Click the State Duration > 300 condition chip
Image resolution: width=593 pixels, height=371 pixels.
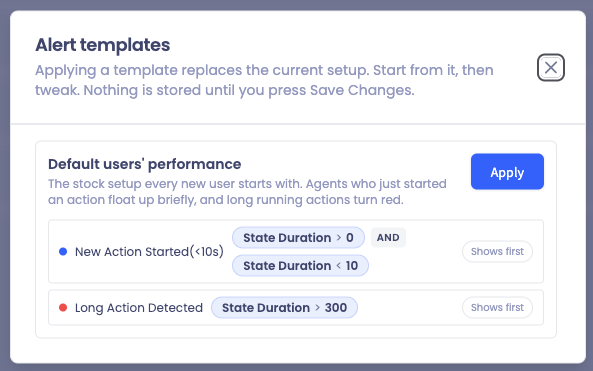pyautogui.click(x=284, y=307)
